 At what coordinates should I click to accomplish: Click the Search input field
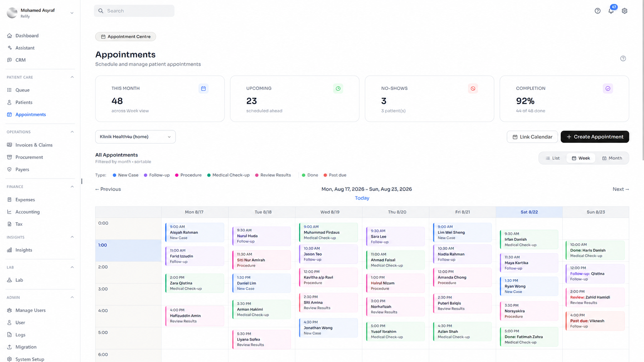point(134,11)
